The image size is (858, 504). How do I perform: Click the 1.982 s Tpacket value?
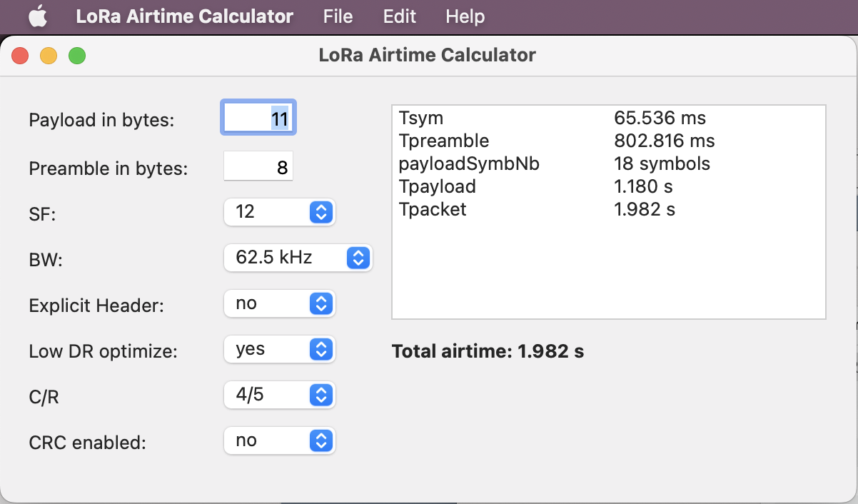pos(645,209)
